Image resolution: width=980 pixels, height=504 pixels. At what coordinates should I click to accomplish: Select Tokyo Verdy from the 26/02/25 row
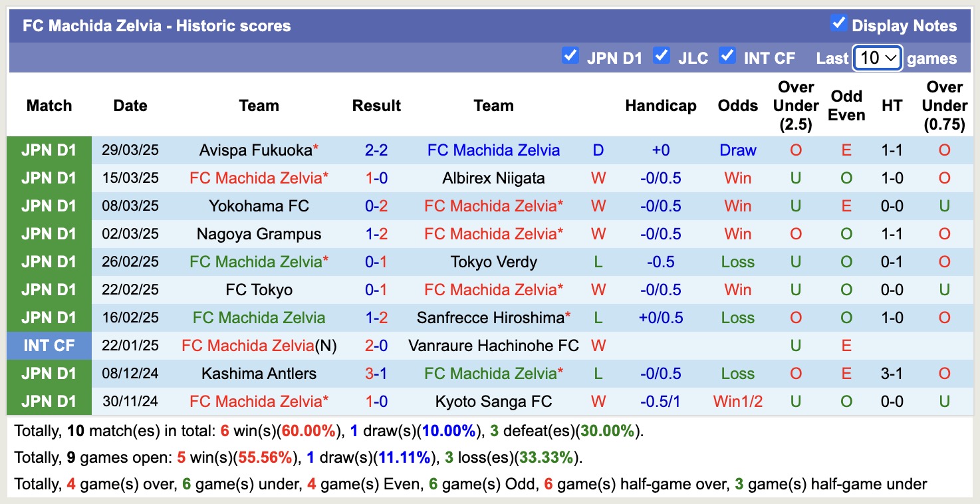tap(493, 261)
